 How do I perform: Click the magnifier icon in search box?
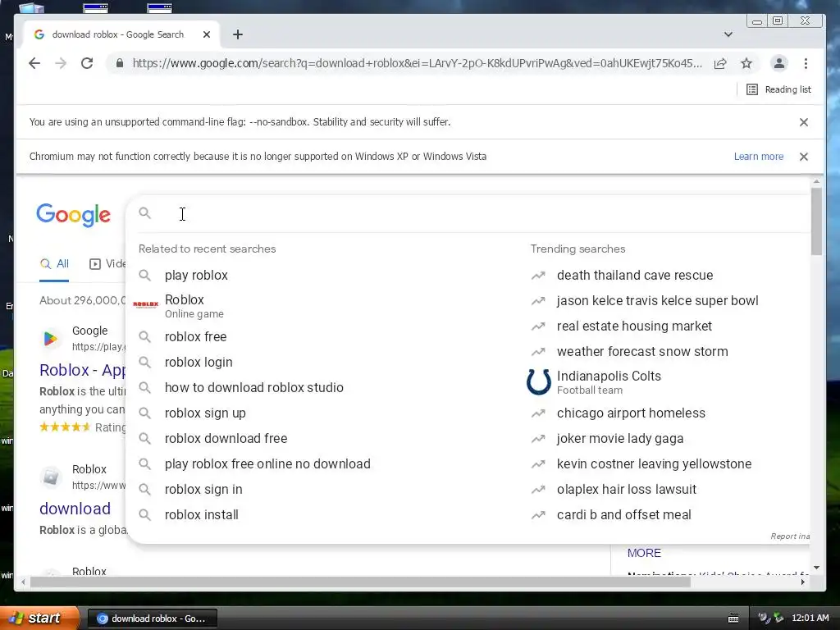(x=144, y=213)
